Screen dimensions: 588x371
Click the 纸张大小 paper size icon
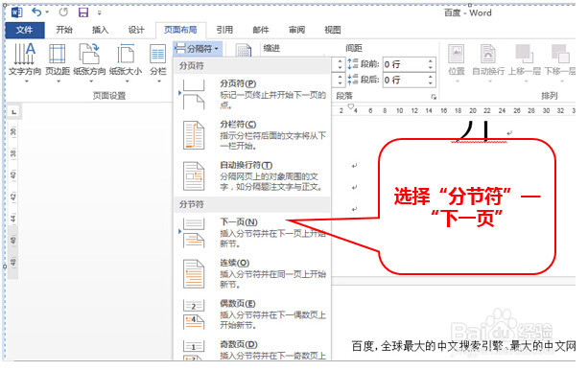pos(126,54)
